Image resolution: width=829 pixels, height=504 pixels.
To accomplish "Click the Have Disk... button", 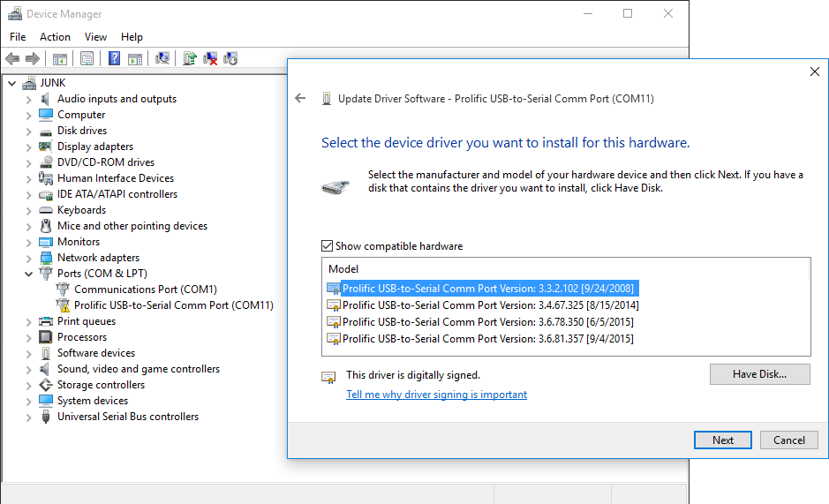I will point(759,374).
